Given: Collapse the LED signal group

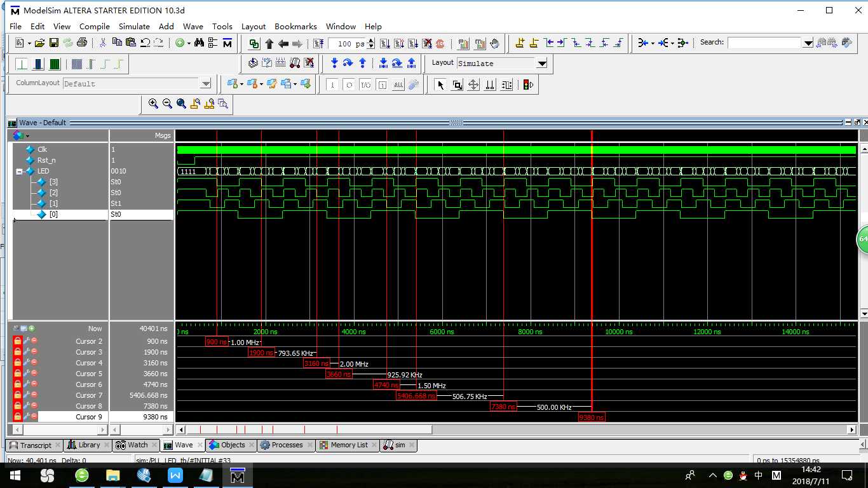Looking at the screenshot, I should (19, 172).
